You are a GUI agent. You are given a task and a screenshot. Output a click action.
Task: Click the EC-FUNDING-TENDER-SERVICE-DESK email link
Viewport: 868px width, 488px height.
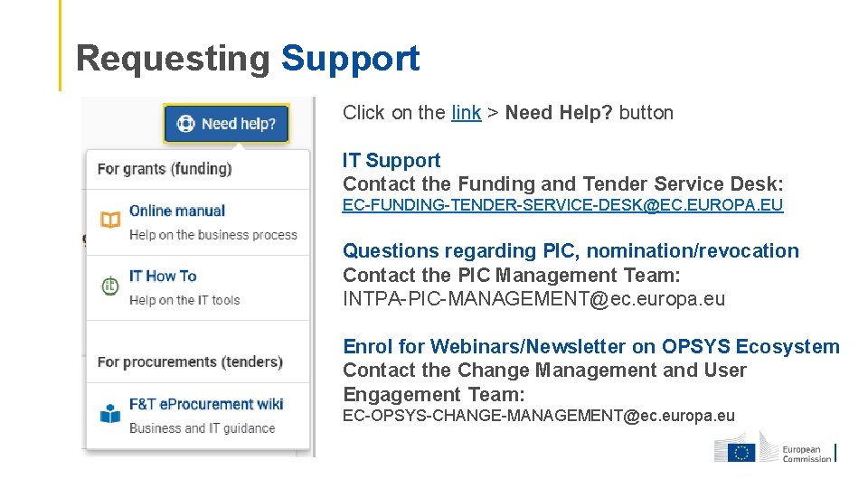(562, 205)
